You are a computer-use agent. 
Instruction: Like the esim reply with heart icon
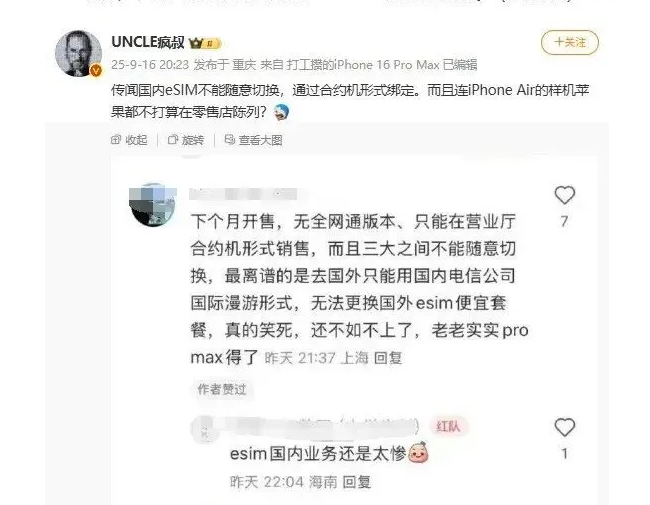coord(565,427)
